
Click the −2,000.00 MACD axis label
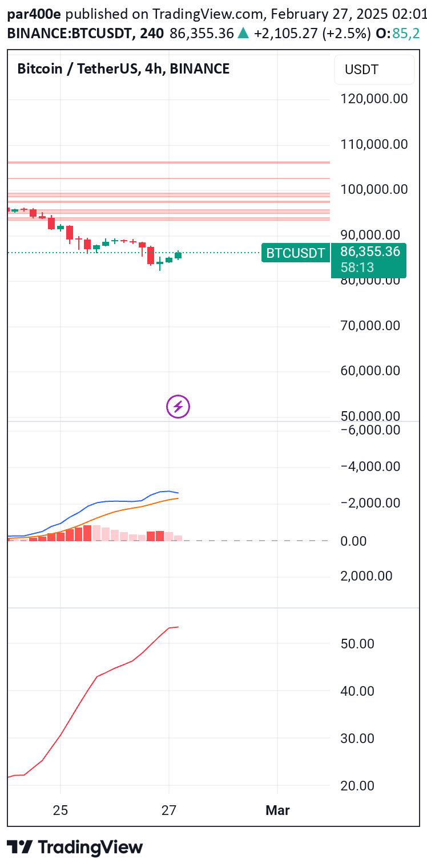pos(370,503)
